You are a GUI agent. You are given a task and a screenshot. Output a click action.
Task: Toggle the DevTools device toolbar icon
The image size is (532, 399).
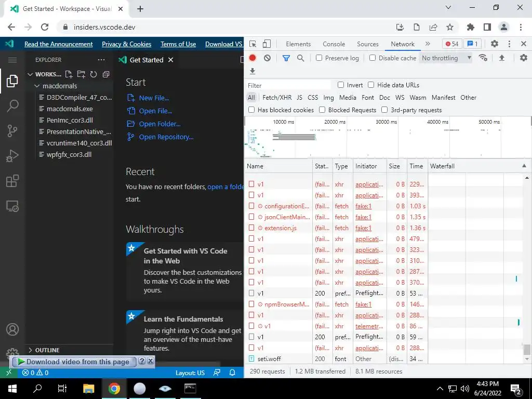267,44
